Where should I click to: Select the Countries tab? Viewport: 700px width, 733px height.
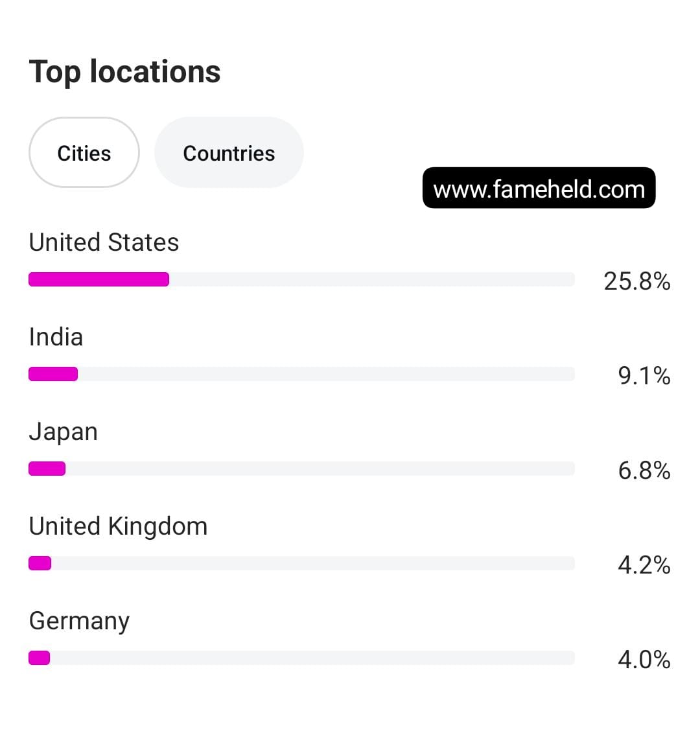pyautogui.click(x=229, y=153)
